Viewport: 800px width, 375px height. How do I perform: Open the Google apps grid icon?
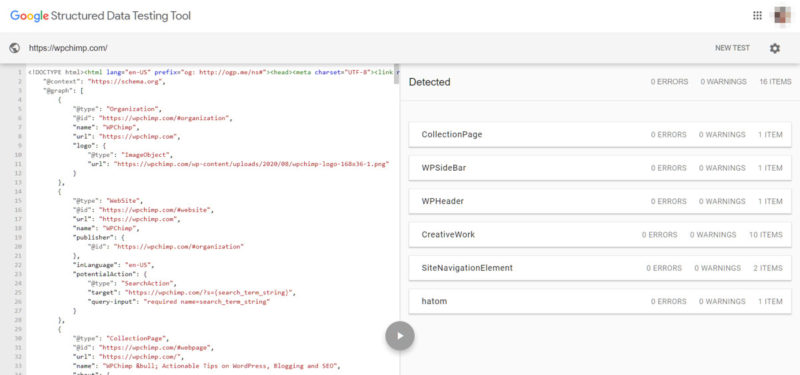pos(757,15)
